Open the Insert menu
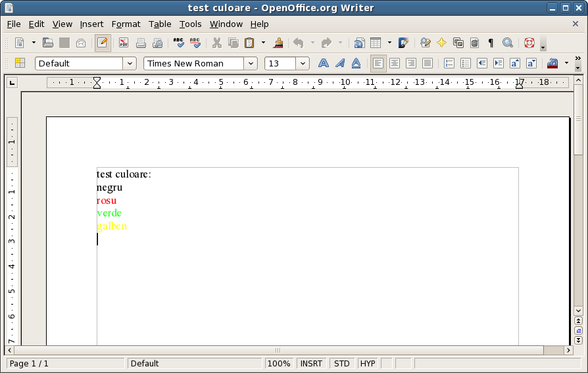 [x=91, y=24]
